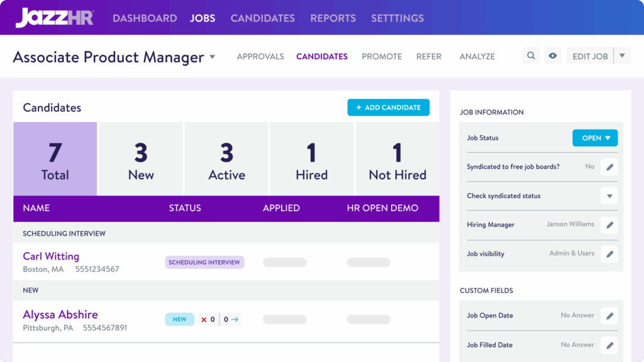Viewport: 644px width, 362px height.
Task: Open Carl Witting's candidate profile
Action: (x=51, y=256)
